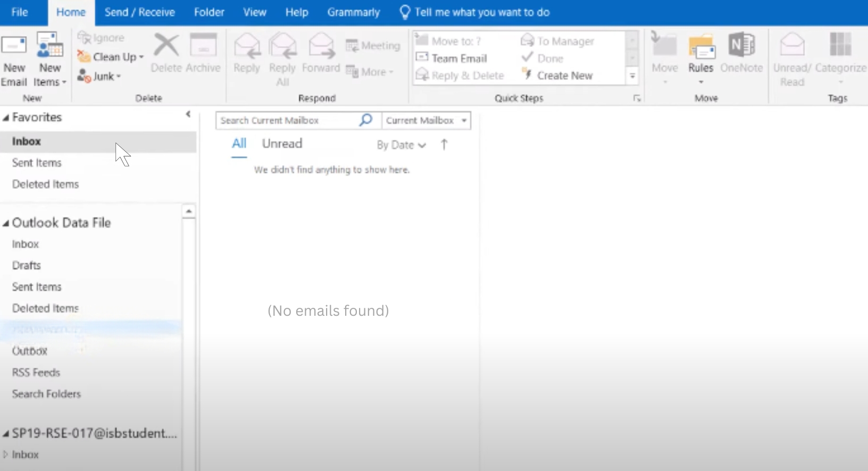Filter the list to Unread messages

click(282, 144)
